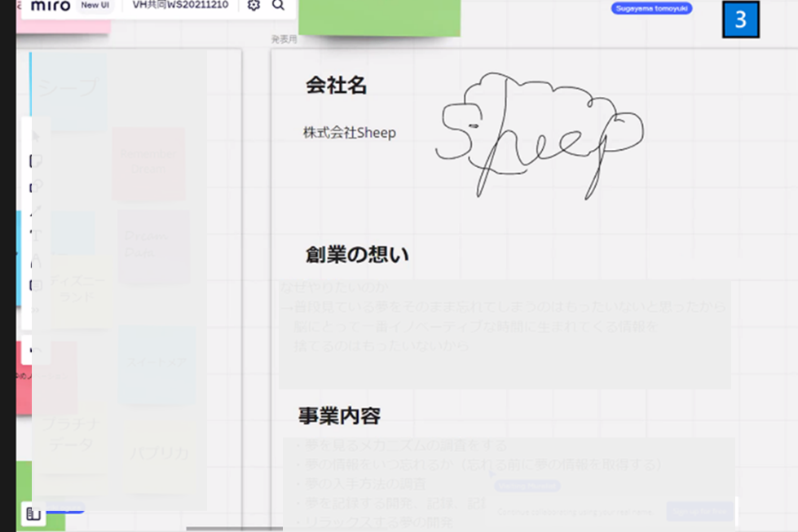The width and height of the screenshot is (798, 532).
Task: Click the blue number 3 box
Action: point(740,20)
